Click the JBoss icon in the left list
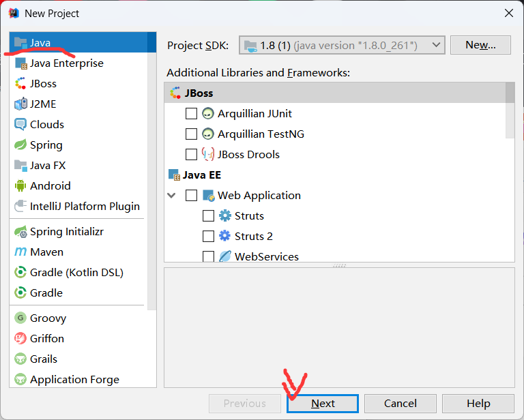 point(20,83)
